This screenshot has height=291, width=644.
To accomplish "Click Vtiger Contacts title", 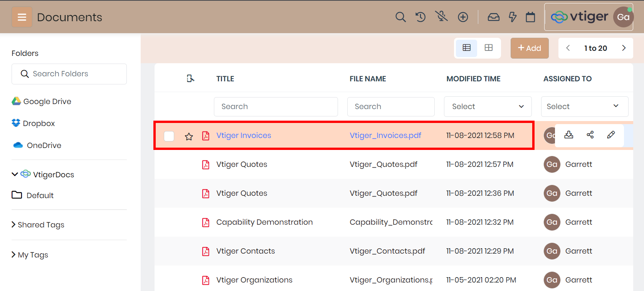I will point(245,251).
